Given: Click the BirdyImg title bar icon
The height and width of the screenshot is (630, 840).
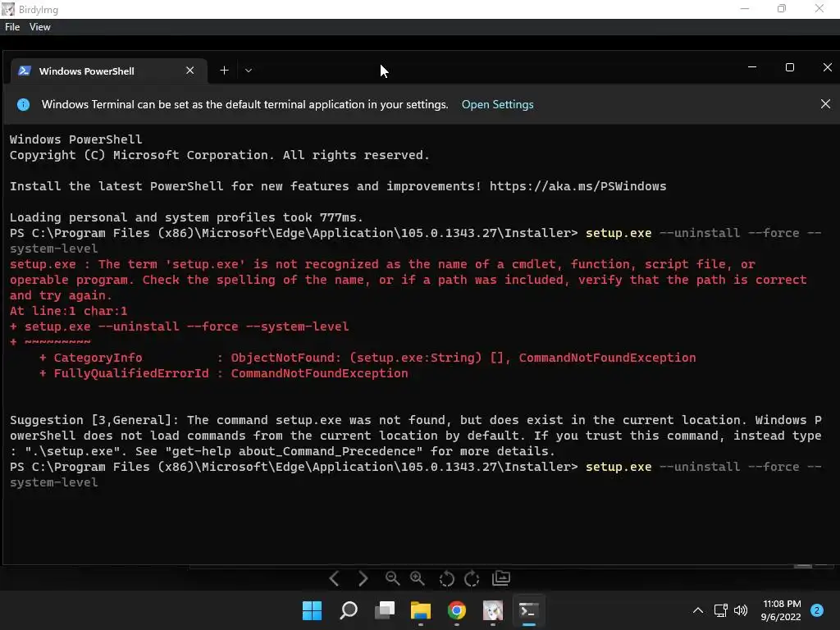Looking at the screenshot, I should click(8, 9).
